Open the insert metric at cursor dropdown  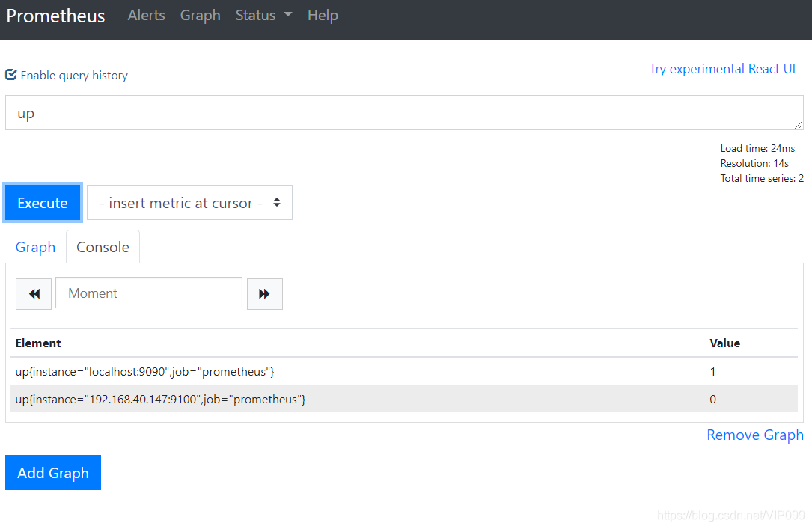pyautogui.click(x=189, y=202)
